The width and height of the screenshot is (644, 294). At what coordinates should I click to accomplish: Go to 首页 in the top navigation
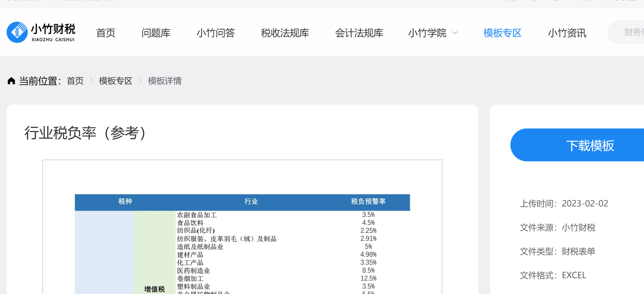click(106, 33)
